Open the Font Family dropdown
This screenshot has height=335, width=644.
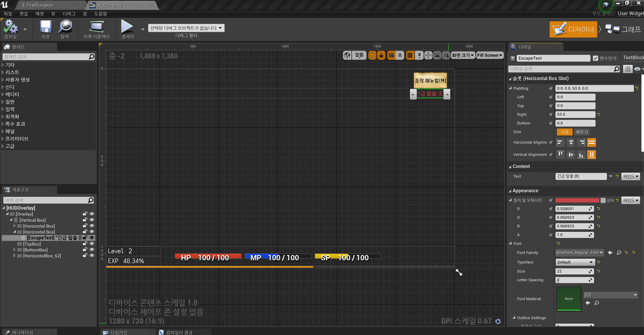tap(579, 253)
